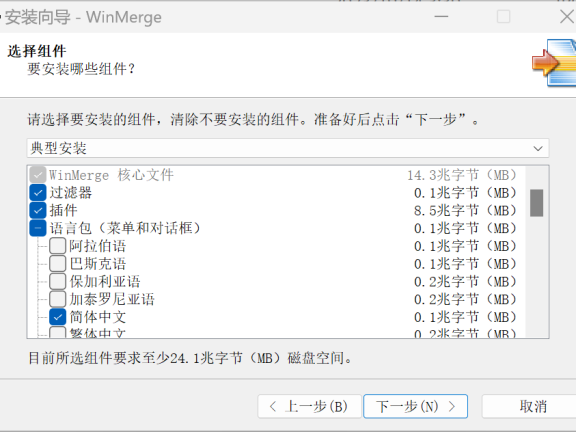Click the 加泰罗尼亚语 label text
Viewport: 576px width, 432px height.
point(112,299)
